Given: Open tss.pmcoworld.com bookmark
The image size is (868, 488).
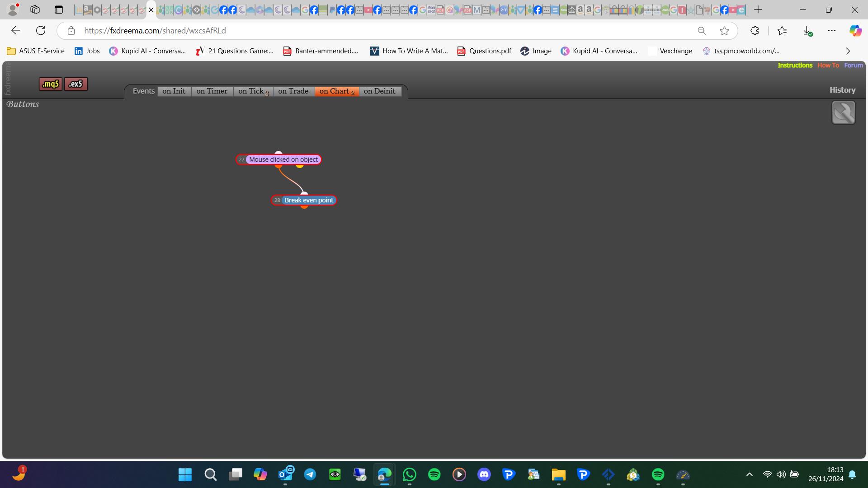Looking at the screenshot, I should (741, 51).
